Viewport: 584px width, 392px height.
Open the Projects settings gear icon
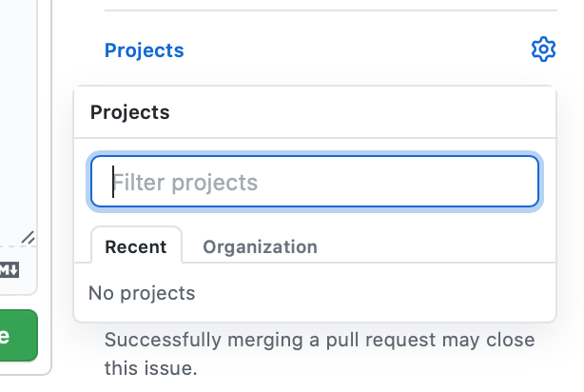click(x=543, y=49)
